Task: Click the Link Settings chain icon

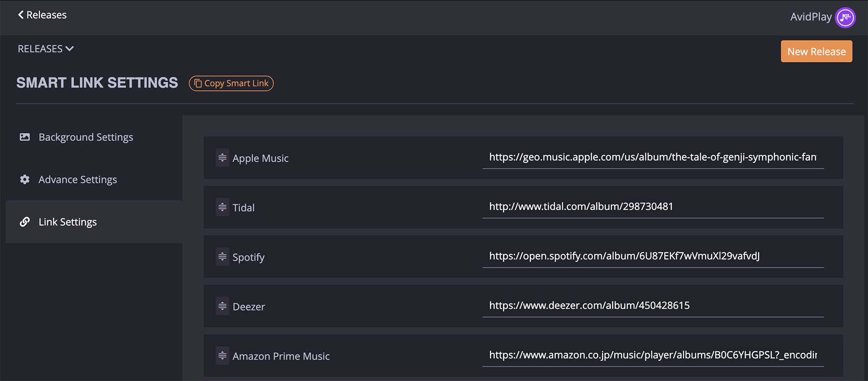Action: (x=25, y=222)
